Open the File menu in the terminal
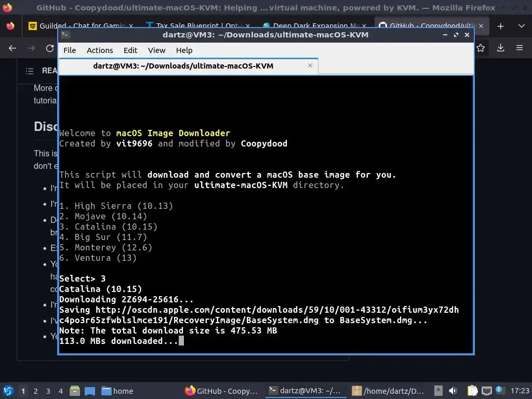Screen dimensions: 532x399 pos(70,50)
